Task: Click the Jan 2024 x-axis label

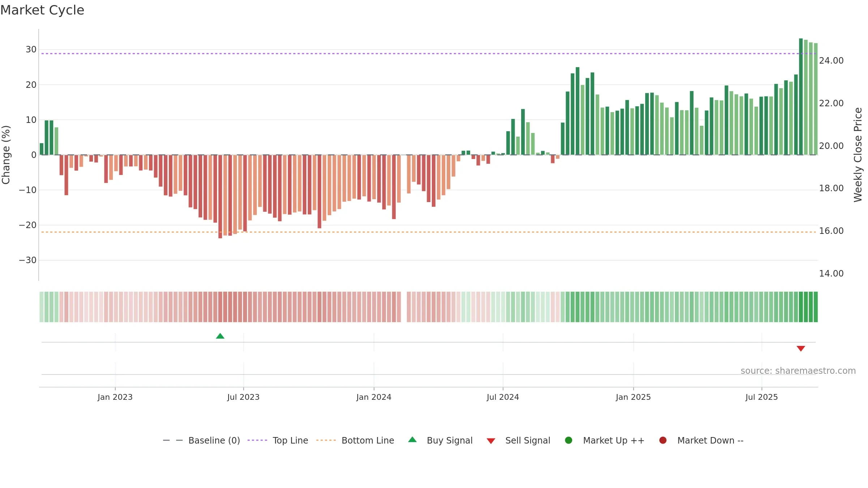Action: (x=374, y=397)
